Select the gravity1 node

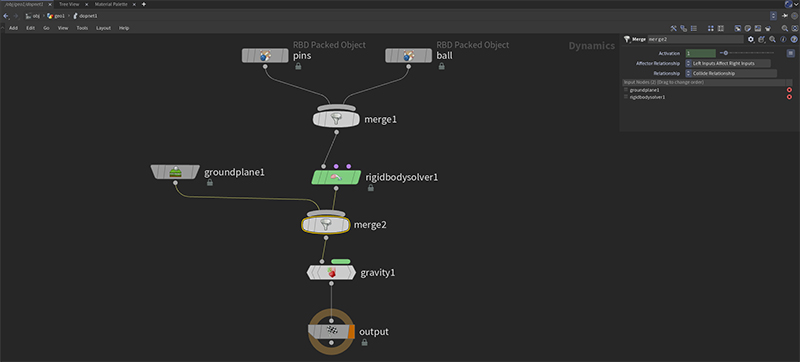tap(331, 273)
